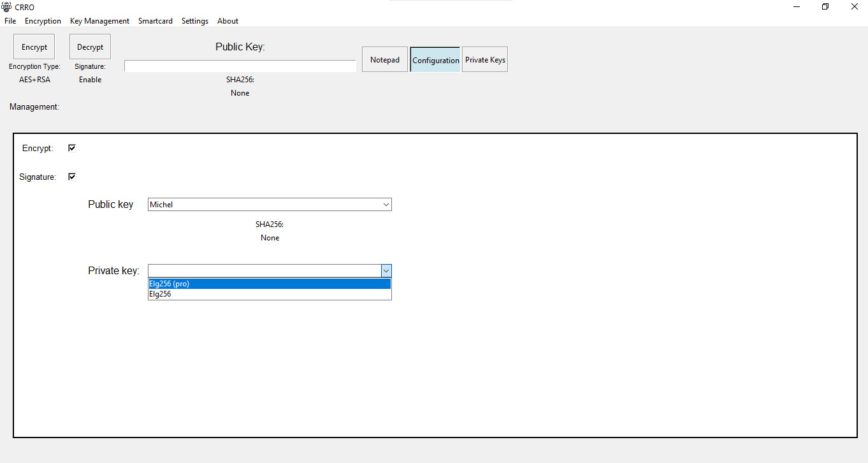868x463 pixels.
Task: Click the Enable signature status text
Action: 90,80
